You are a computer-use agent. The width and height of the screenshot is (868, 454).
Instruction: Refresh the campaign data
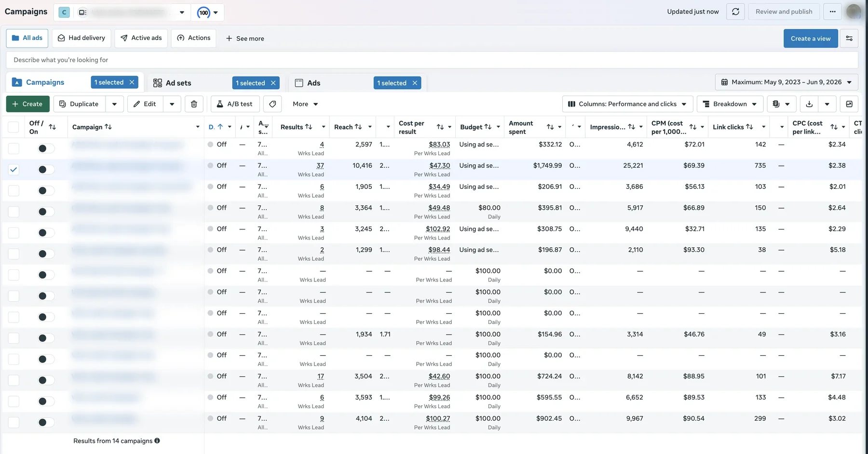click(x=735, y=12)
